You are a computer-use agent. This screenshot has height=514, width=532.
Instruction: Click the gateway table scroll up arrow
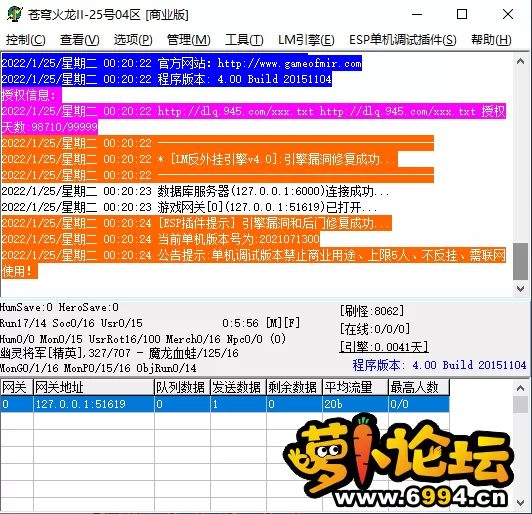(520, 388)
